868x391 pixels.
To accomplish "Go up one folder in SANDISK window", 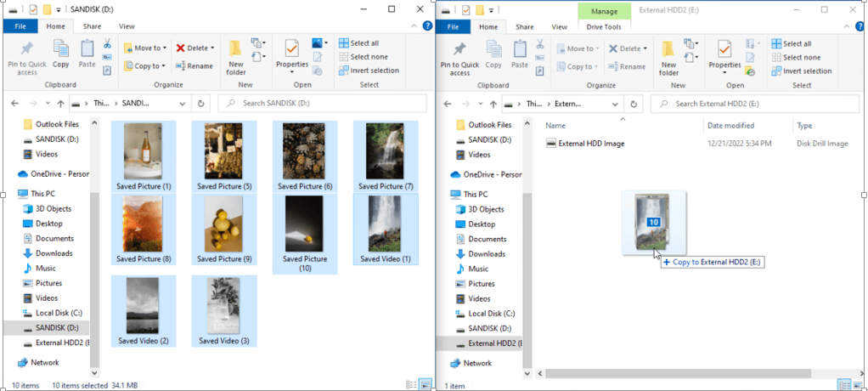I will (61, 104).
